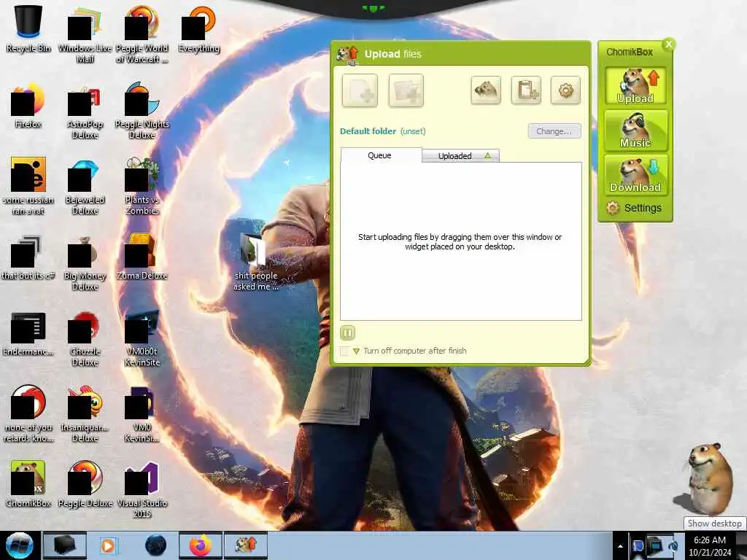Click the media player taskbar icon
This screenshot has height=560, width=747.
[x=108, y=545]
